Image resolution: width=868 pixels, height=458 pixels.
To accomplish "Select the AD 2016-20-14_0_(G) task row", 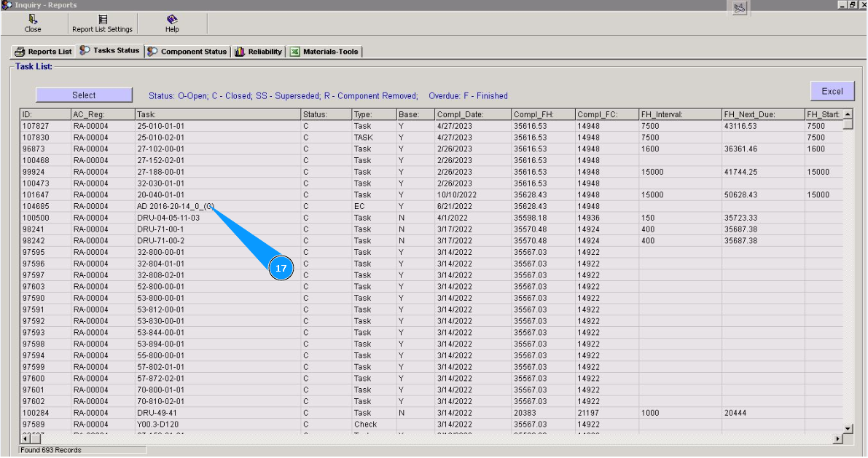I will click(x=175, y=207).
